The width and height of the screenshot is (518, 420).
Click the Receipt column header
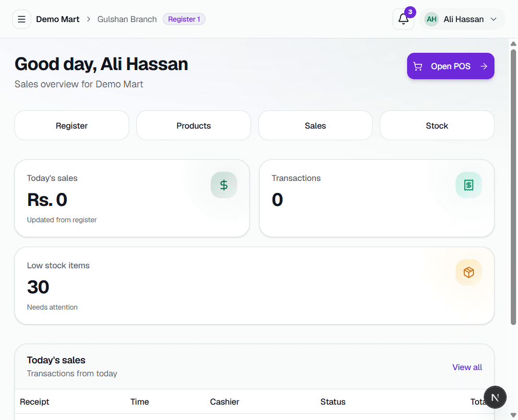(x=35, y=401)
